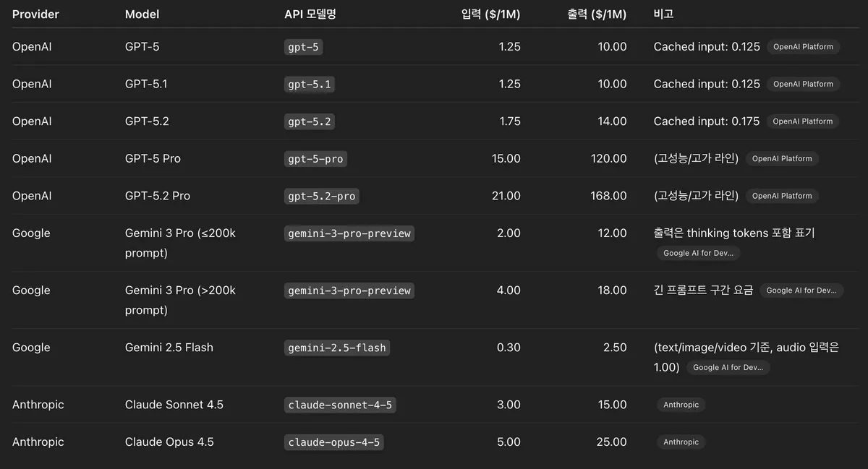
Task: Click the GPT-5 model name cell
Action: tap(142, 46)
